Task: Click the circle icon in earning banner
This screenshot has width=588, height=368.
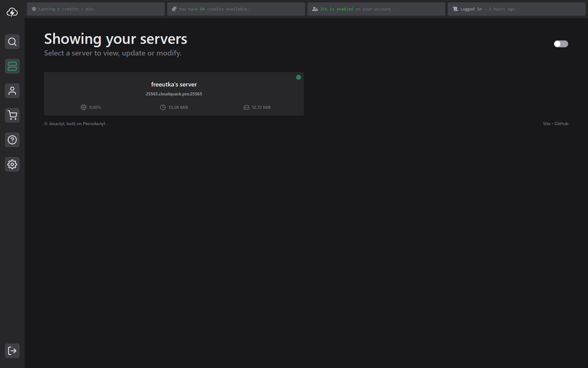Action: 34,9
